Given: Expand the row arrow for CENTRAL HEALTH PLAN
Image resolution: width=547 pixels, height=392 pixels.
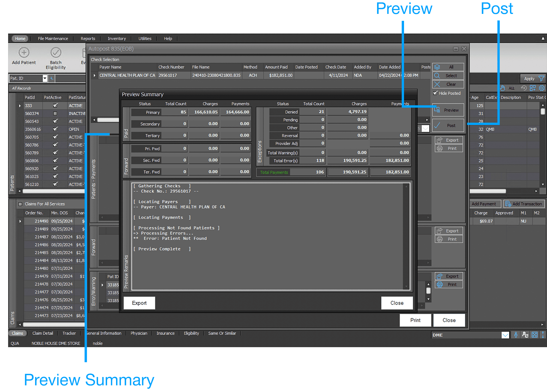Looking at the screenshot, I should coord(94,75).
